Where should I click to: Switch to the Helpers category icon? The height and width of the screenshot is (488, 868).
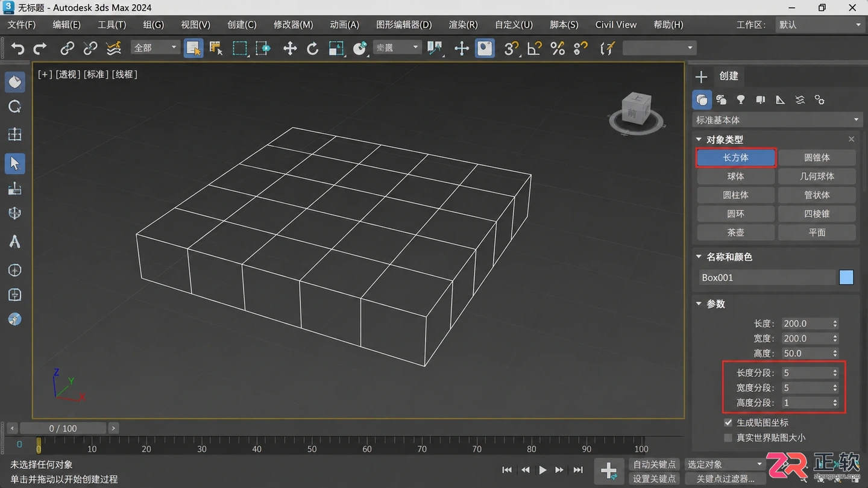point(780,100)
